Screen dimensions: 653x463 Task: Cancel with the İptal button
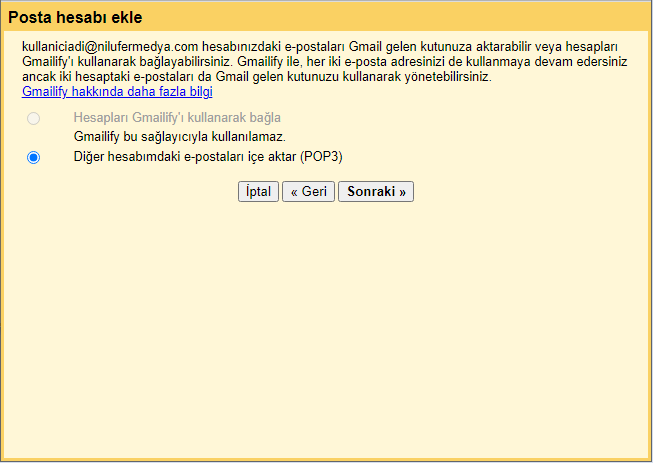(258, 192)
